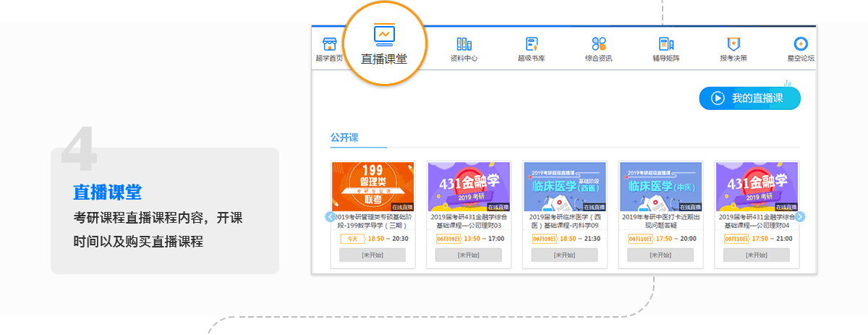Image resolution: width=868 pixels, height=335 pixels.
Task: Click 未开始 button under 公司理财03 course
Action: coord(469,255)
